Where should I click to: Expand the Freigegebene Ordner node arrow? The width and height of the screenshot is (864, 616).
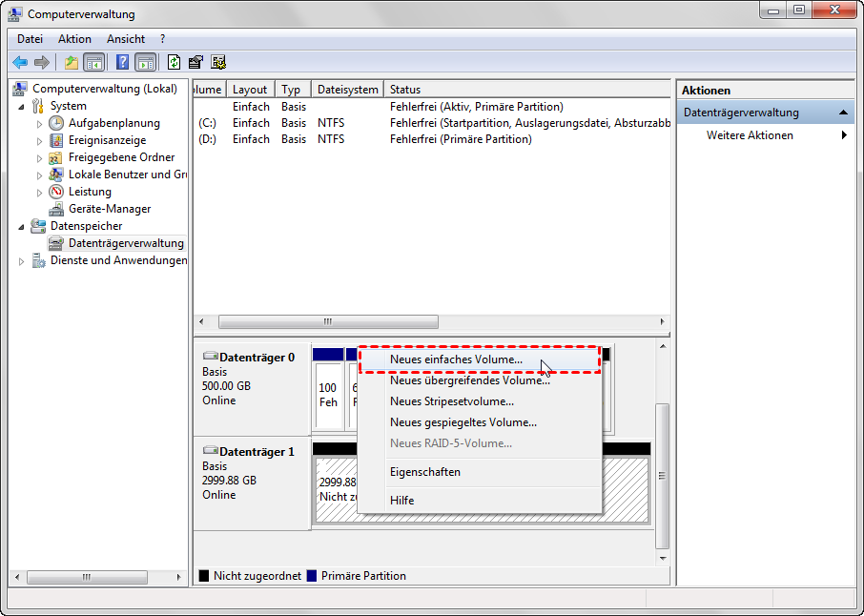[39, 158]
